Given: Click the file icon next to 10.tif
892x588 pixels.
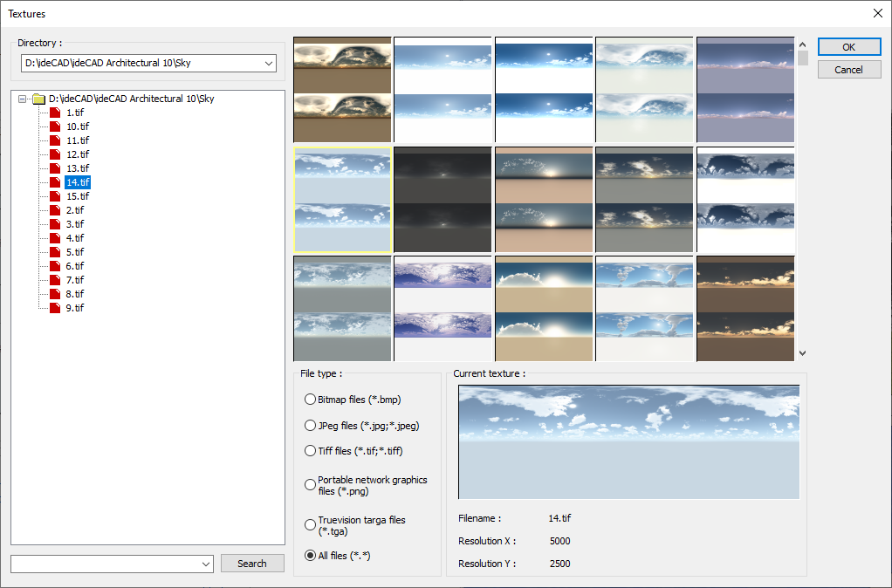Looking at the screenshot, I should (x=56, y=126).
